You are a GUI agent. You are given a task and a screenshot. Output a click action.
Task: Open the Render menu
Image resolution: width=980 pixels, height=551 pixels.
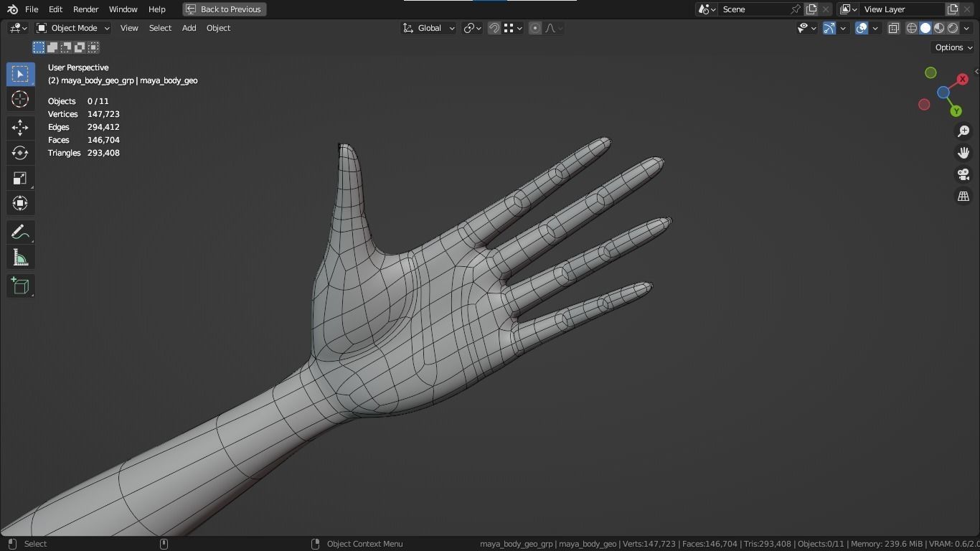point(85,9)
